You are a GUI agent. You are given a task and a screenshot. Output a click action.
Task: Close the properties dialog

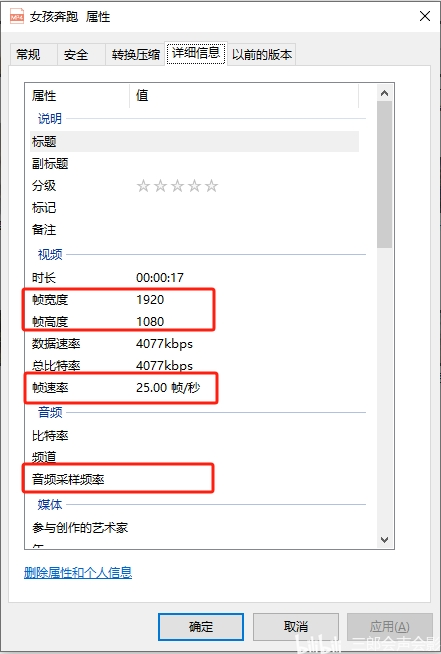pos(425,16)
